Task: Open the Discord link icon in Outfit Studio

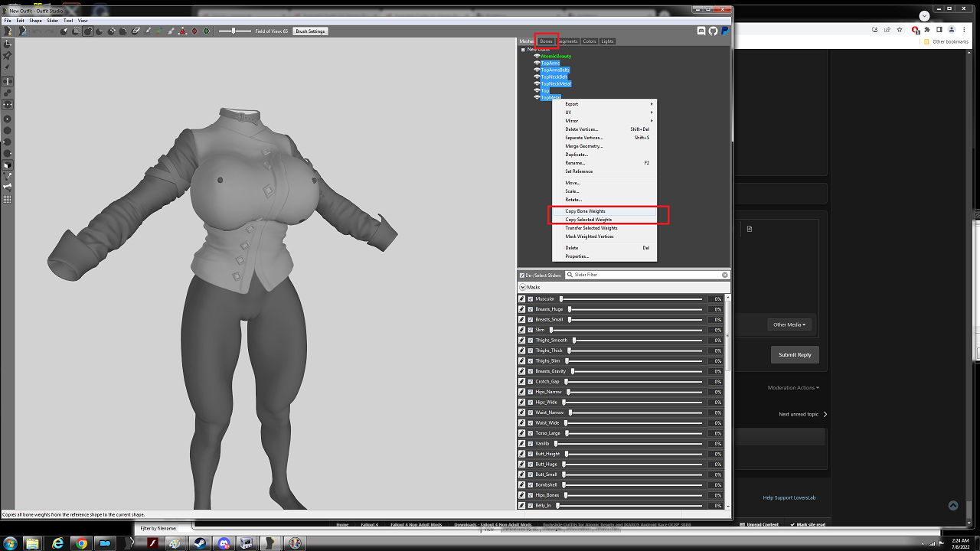Action: coord(701,31)
